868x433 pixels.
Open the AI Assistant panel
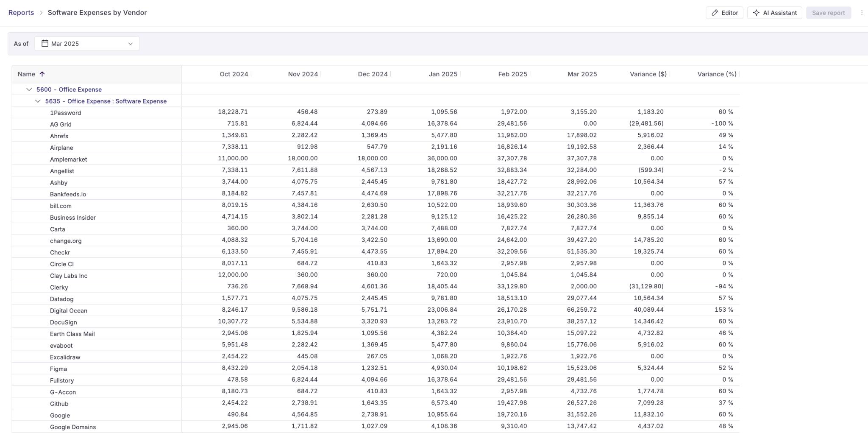775,13
